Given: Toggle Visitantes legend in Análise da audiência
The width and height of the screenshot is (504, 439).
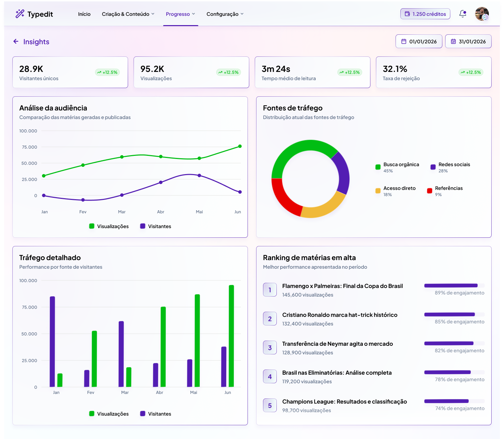Looking at the screenshot, I should tap(156, 226).
